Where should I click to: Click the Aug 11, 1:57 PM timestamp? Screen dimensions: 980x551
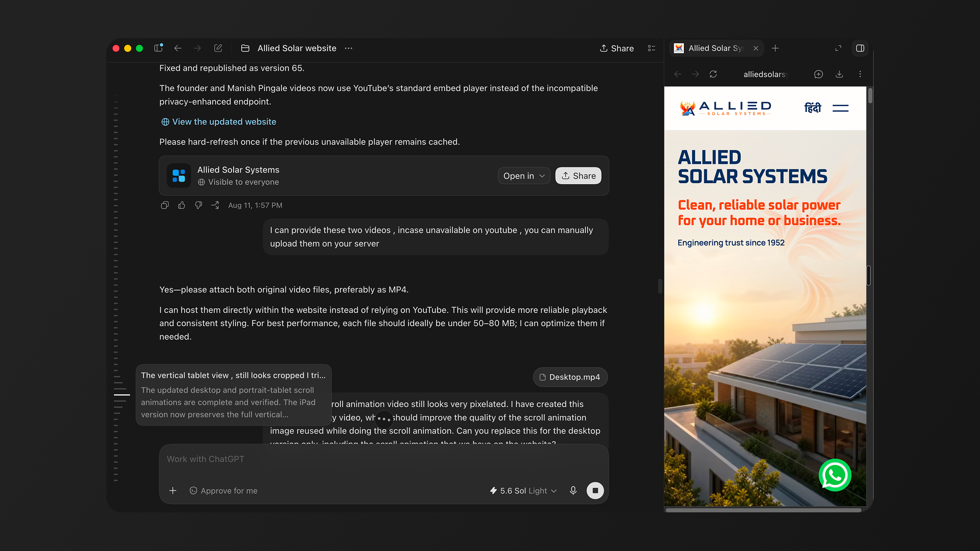pos(255,205)
